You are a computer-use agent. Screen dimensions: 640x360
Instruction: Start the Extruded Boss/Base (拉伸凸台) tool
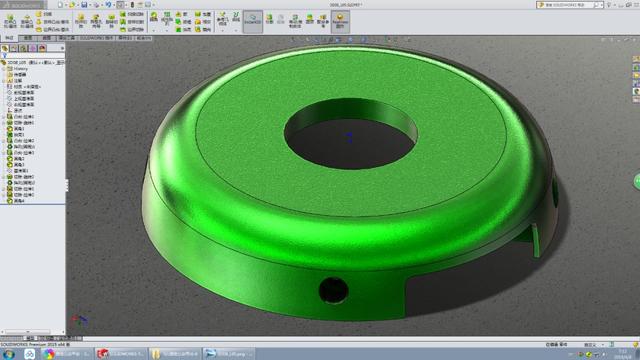[10, 21]
